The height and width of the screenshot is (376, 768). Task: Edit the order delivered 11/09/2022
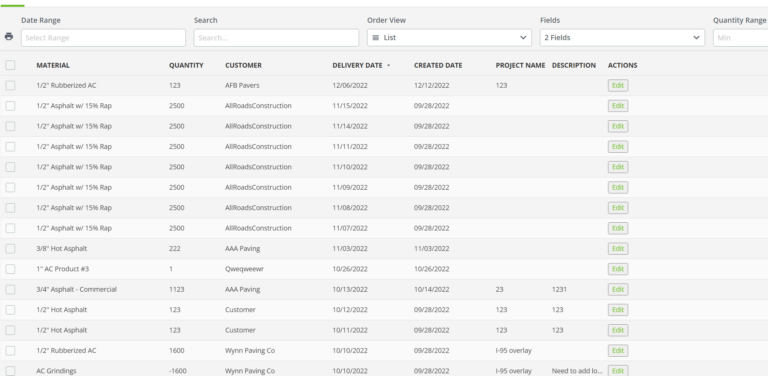(x=618, y=188)
